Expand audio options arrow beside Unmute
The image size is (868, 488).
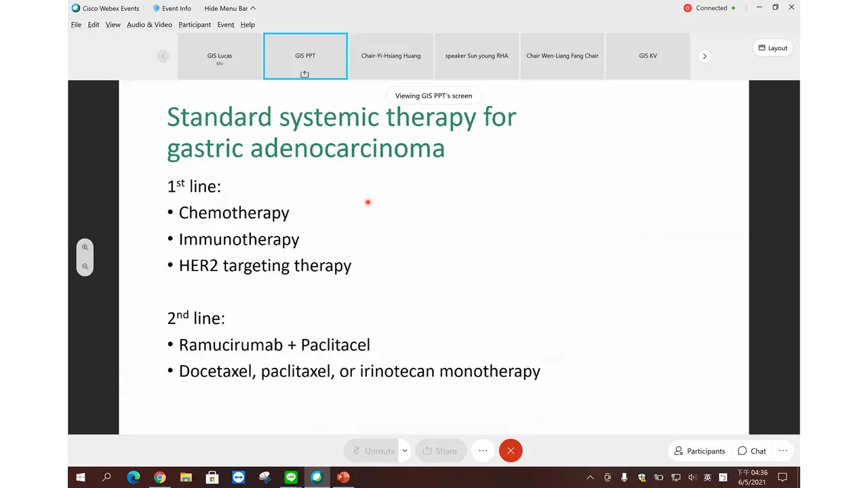[x=405, y=451]
